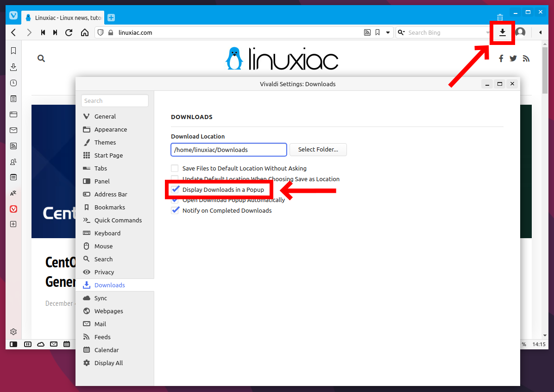This screenshot has height=392, width=554.
Task: Open the tracker blocker shield icon
Action: point(101,32)
